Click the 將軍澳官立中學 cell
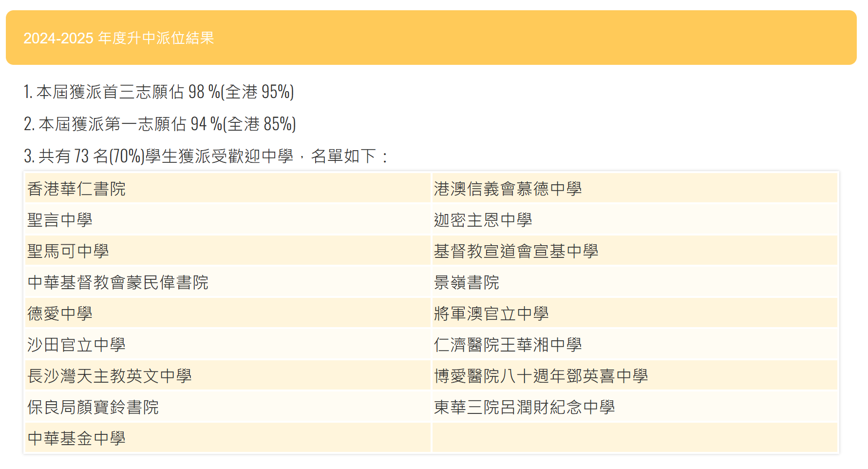 491,313
